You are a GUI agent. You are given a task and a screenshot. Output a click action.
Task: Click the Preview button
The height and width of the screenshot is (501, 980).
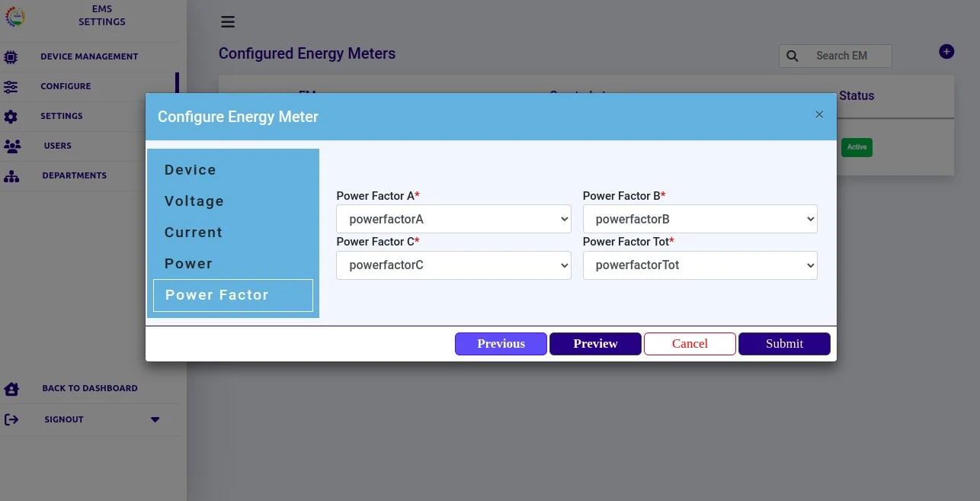coord(595,344)
